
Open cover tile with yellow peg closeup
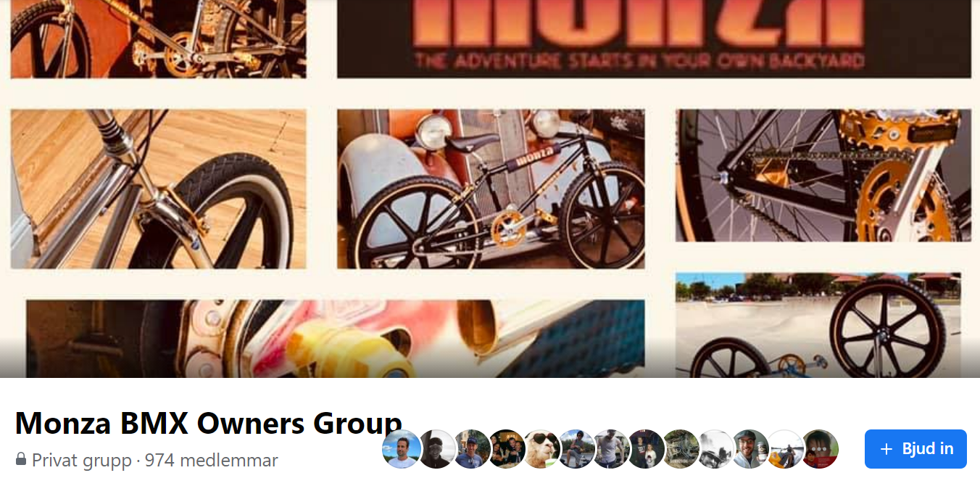pos(336,339)
